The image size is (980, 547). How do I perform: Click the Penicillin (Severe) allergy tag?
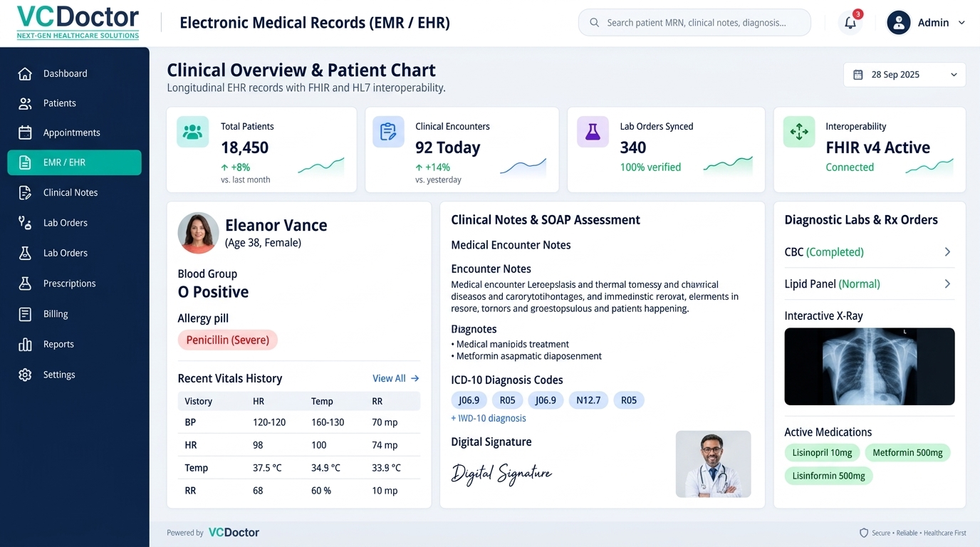click(x=228, y=340)
